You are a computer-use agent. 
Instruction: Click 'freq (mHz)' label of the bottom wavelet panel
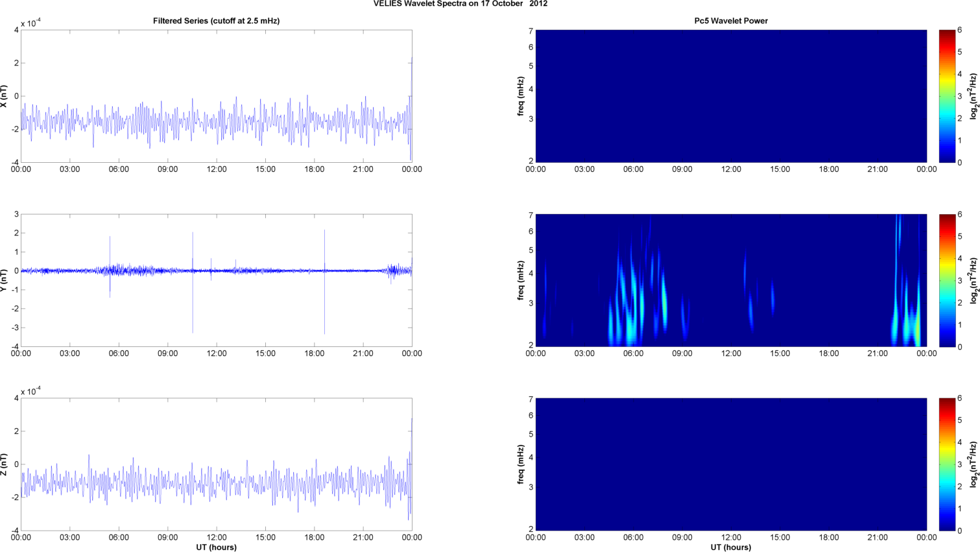pos(520,464)
